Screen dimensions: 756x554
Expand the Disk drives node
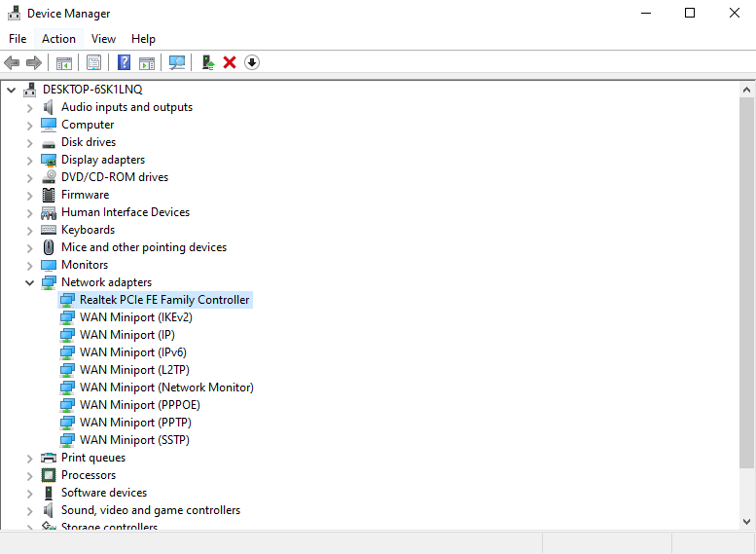(29, 142)
